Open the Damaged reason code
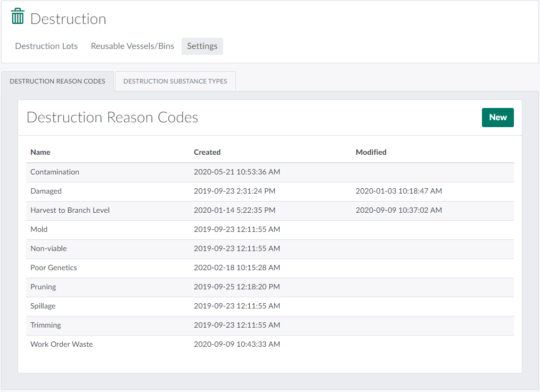This screenshot has width=540, height=392. (x=46, y=191)
